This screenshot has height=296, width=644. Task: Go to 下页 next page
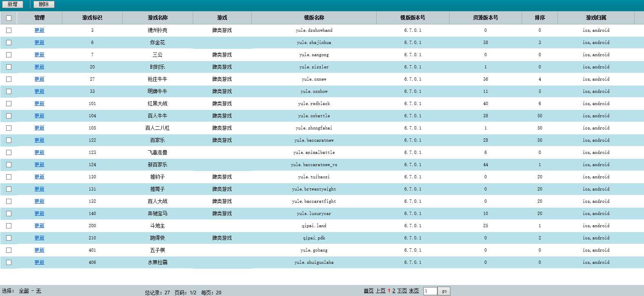402,291
